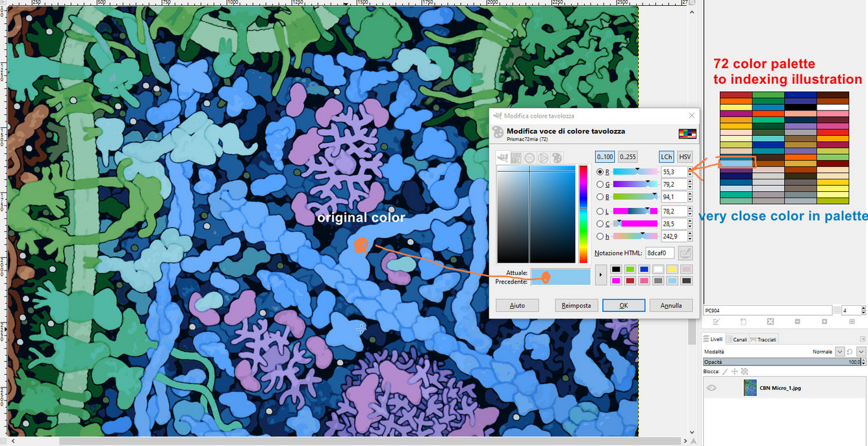Viewport: 868px width, 446px height.
Task: Click the vertical rainbow hue strip
Action: tap(583, 214)
